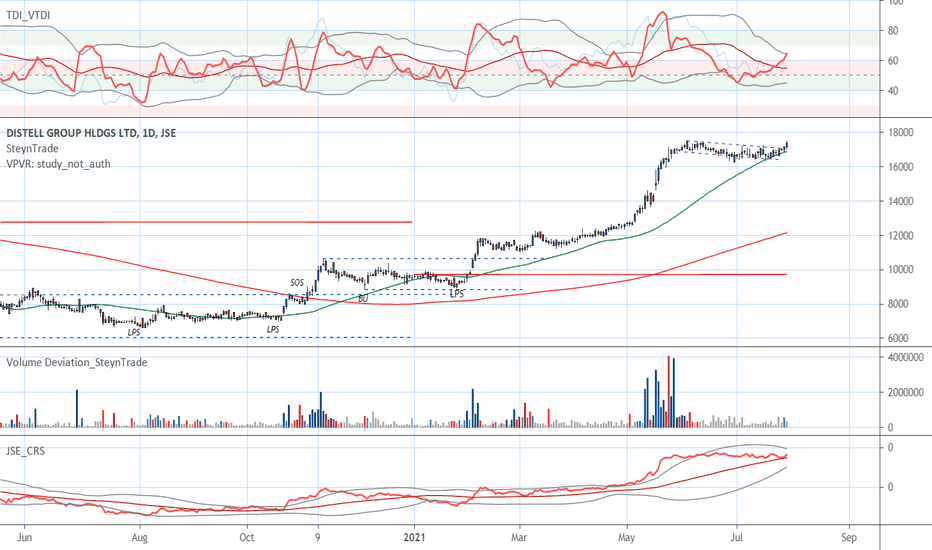
Task: Click the 16000 price axis label
Action: pyautogui.click(x=901, y=167)
